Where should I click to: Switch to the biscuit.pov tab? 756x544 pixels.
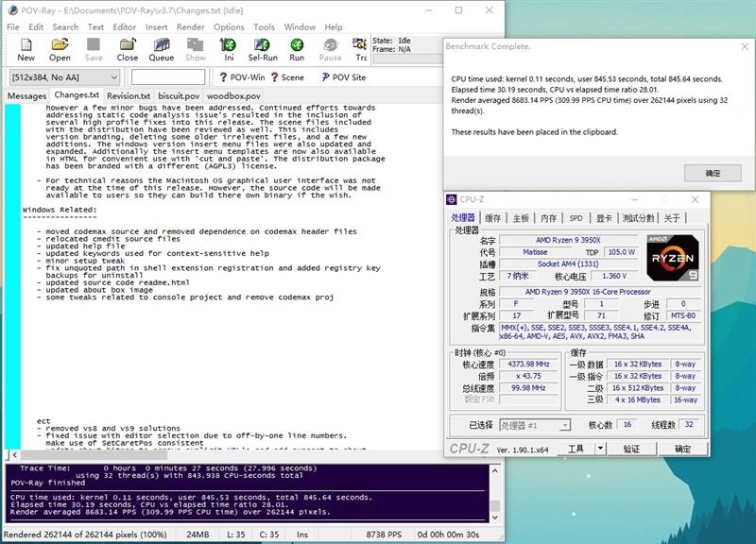click(179, 95)
